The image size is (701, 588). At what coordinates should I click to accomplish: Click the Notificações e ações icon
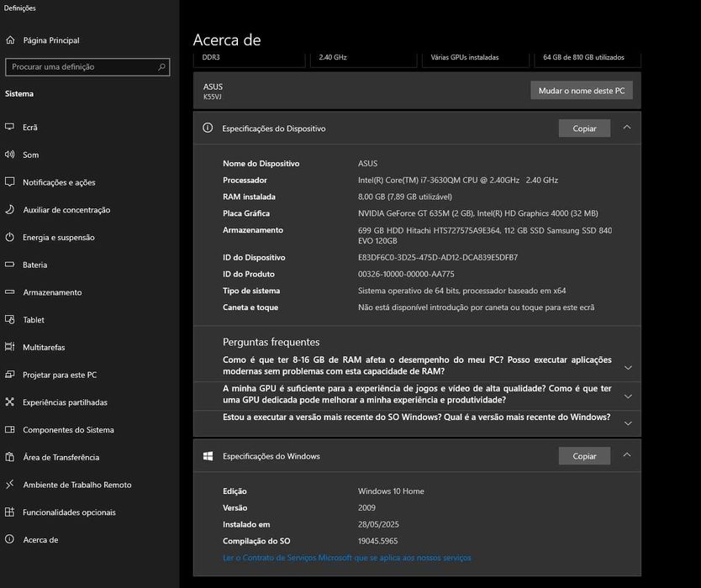coord(10,182)
